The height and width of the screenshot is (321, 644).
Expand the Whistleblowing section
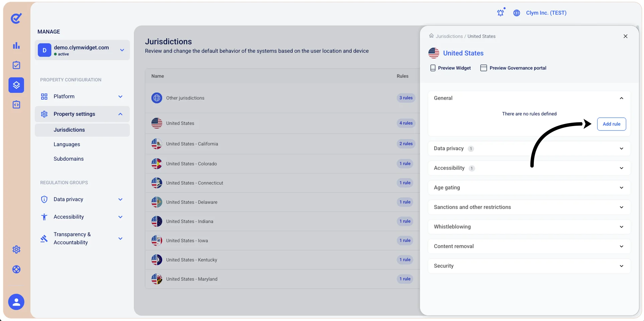click(x=529, y=227)
